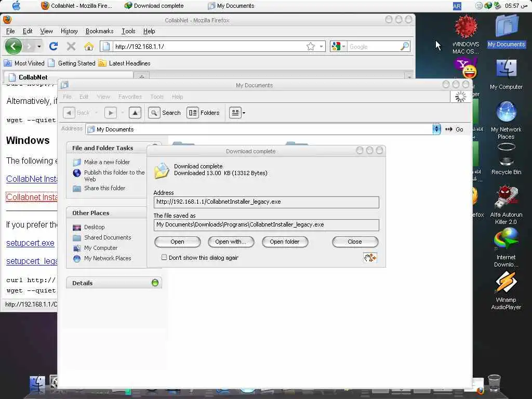This screenshot has width=532, height=399.
Task: Click the Firefox Stop loading X icon
Action: [x=71, y=46]
